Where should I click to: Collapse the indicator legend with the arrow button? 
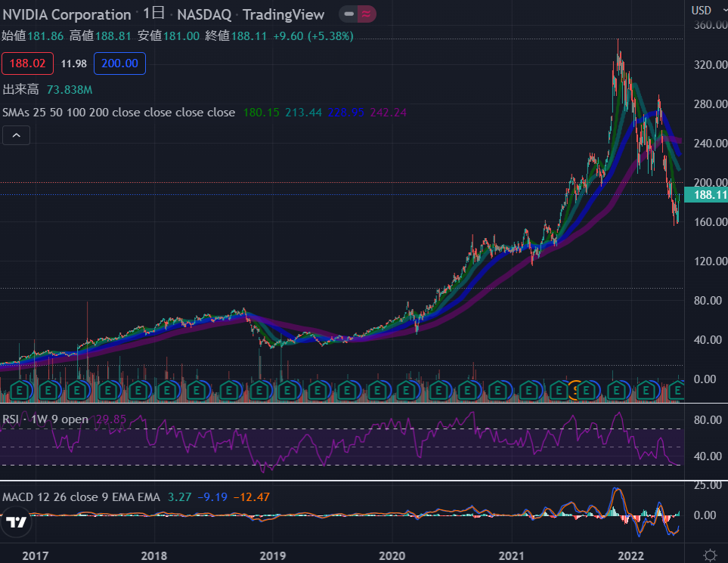(x=16, y=135)
